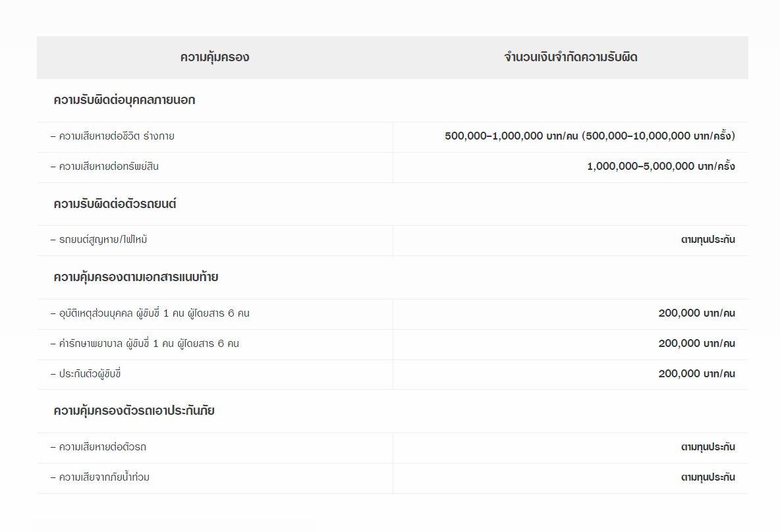
Task: Select the 200,000 บาท/คน amount for อุบัติเหตุส่วนบุคคล
Action: 696,313
